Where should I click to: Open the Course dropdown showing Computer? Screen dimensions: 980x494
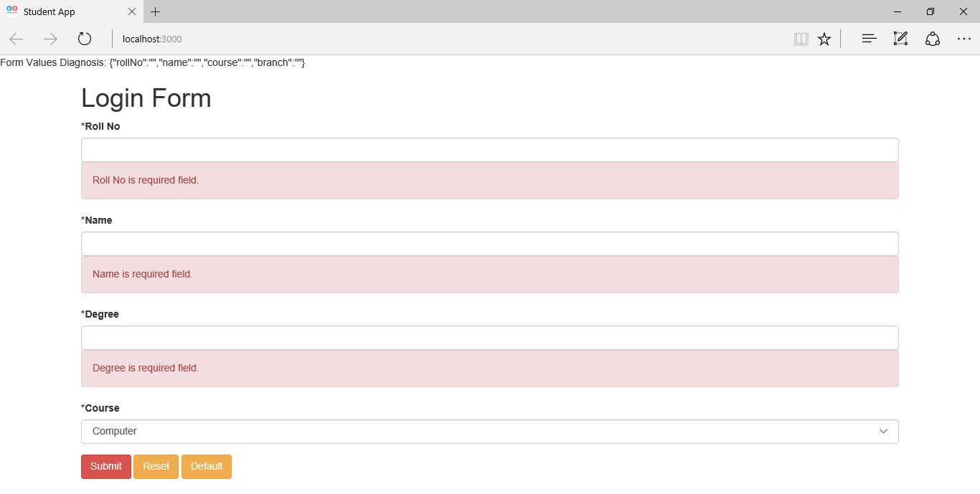point(490,431)
